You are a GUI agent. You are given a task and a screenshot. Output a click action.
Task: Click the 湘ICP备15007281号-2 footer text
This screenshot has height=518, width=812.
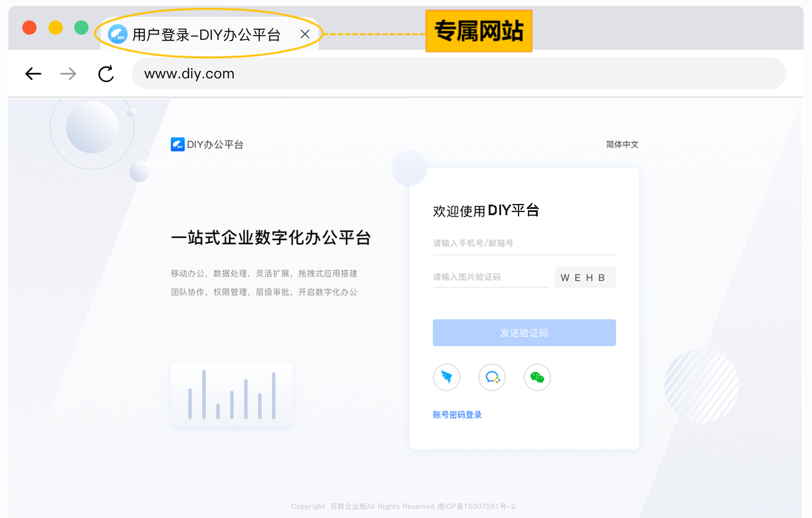(x=476, y=506)
